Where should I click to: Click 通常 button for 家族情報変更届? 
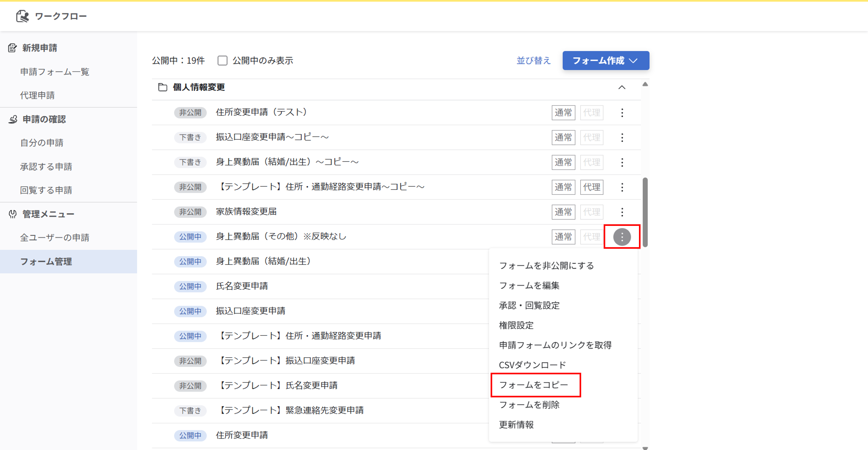(563, 212)
